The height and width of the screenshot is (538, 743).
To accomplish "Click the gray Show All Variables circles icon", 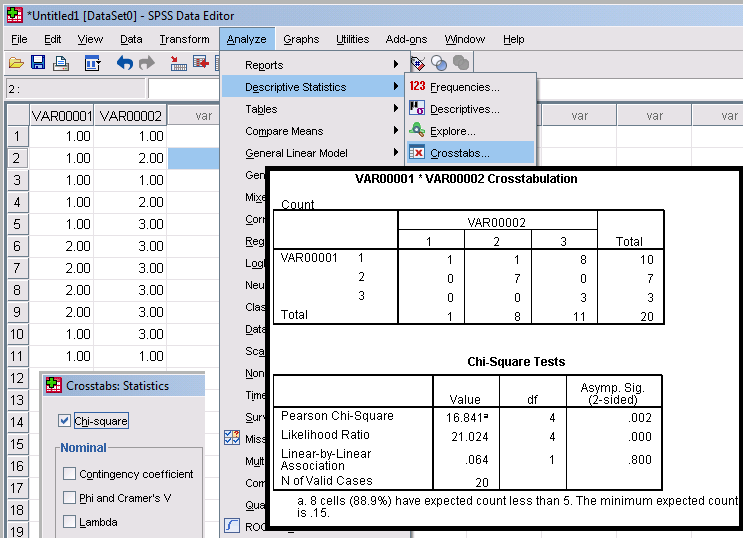I will tap(461, 63).
